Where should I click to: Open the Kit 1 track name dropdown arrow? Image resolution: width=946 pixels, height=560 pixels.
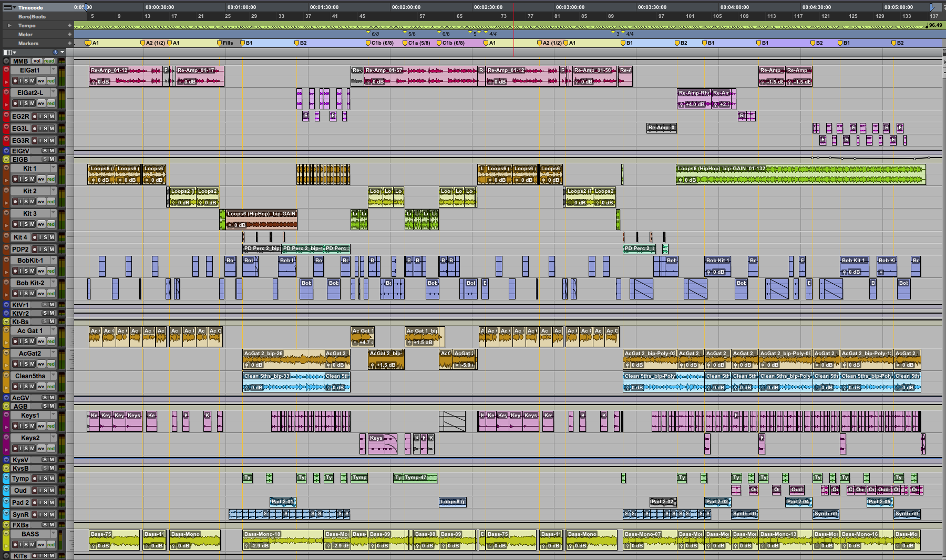tap(53, 168)
